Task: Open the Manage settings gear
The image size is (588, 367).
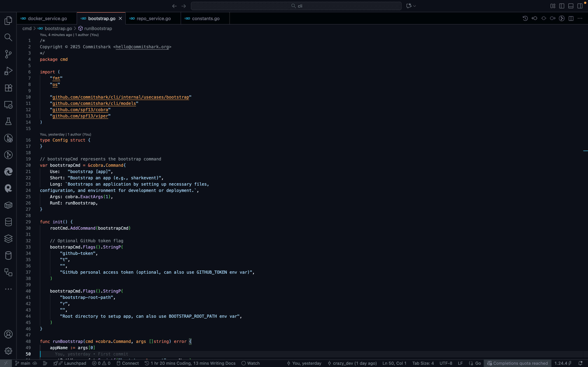Action: tap(8, 351)
